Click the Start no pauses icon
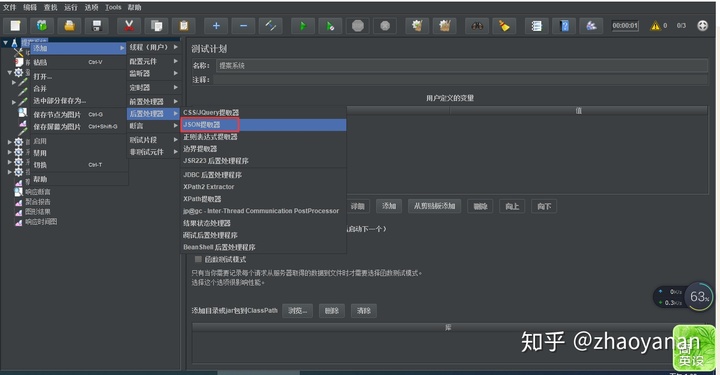This screenshot has height=375, width=720. 330,26
